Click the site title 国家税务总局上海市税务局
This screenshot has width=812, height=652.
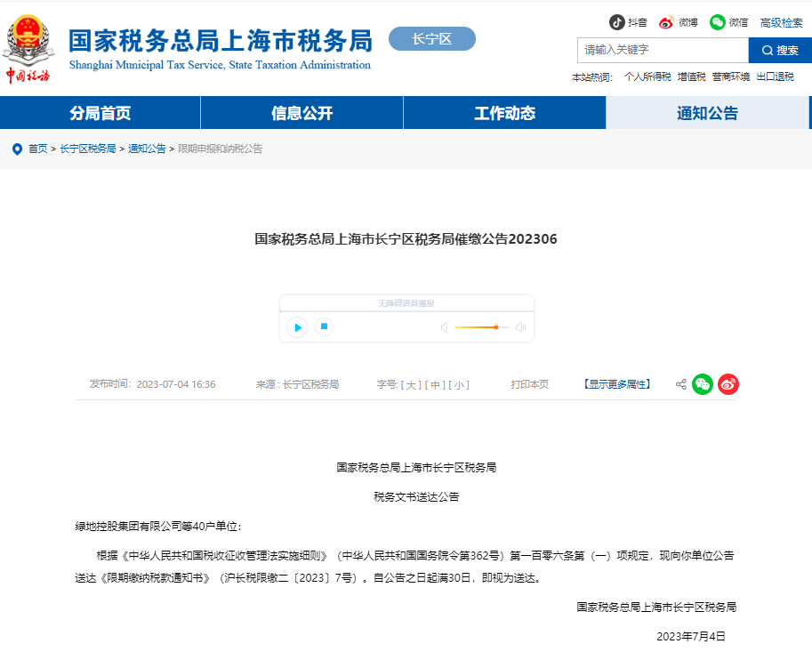coord(220,41)
